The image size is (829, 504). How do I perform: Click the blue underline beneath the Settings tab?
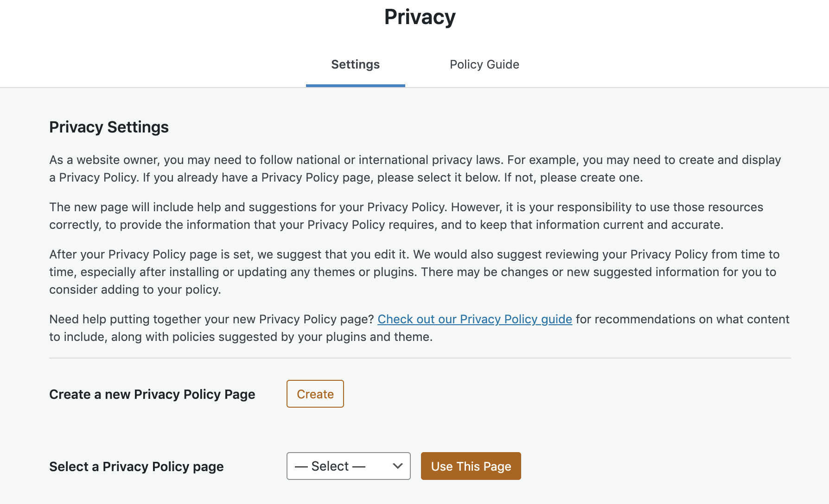pyautogui.click(x=355, y=86)
